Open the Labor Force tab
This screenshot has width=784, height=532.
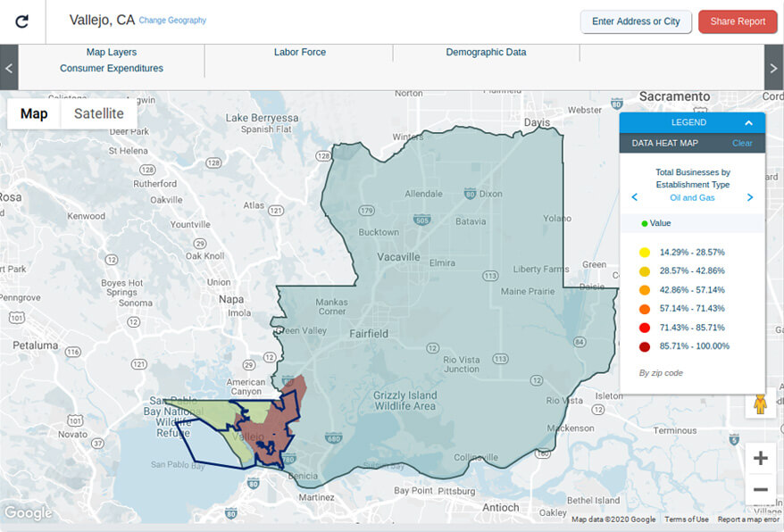pos(299,52)
